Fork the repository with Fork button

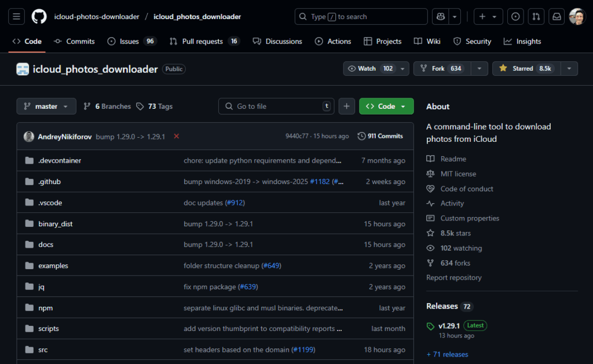[x=442, y=68]
